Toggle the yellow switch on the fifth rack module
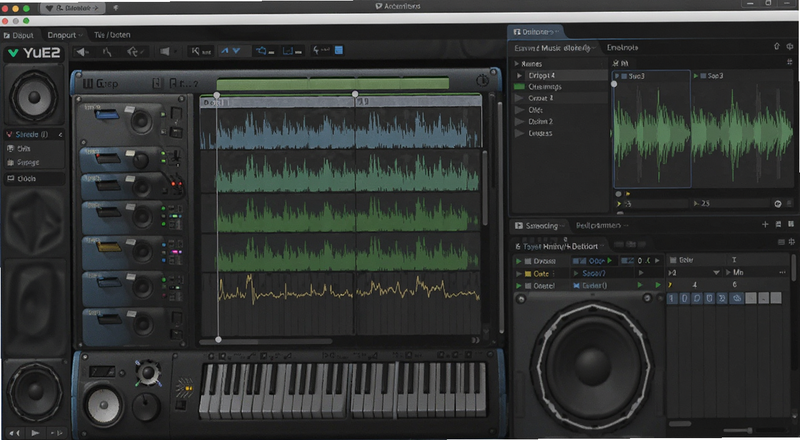Viewport: 800px width, 440px height. tap(109, 248)
